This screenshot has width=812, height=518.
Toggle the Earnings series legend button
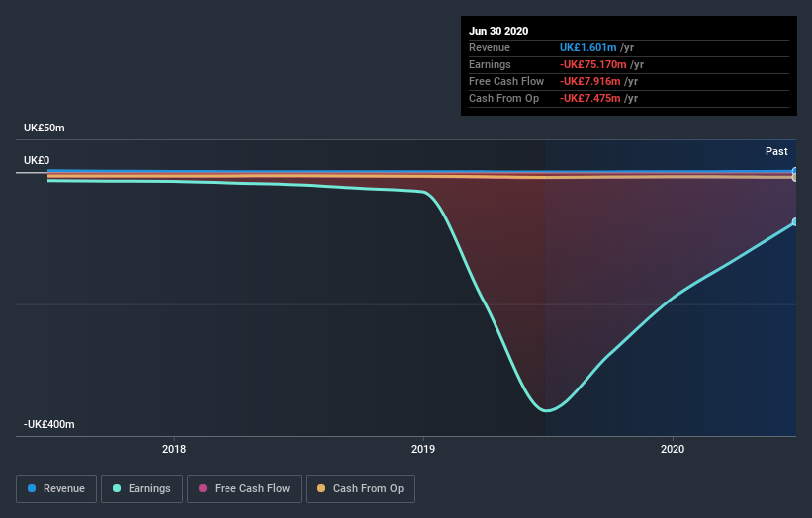point(141,489)
